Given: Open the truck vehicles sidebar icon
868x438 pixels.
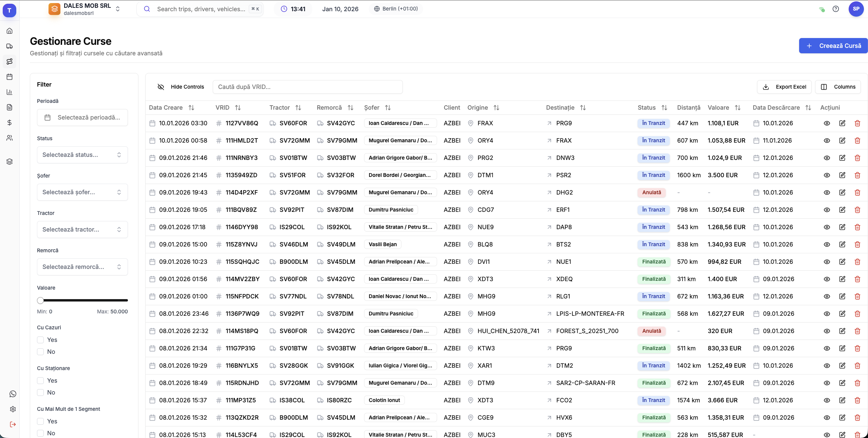Looking at the screenshot, I should pos(10,46).
